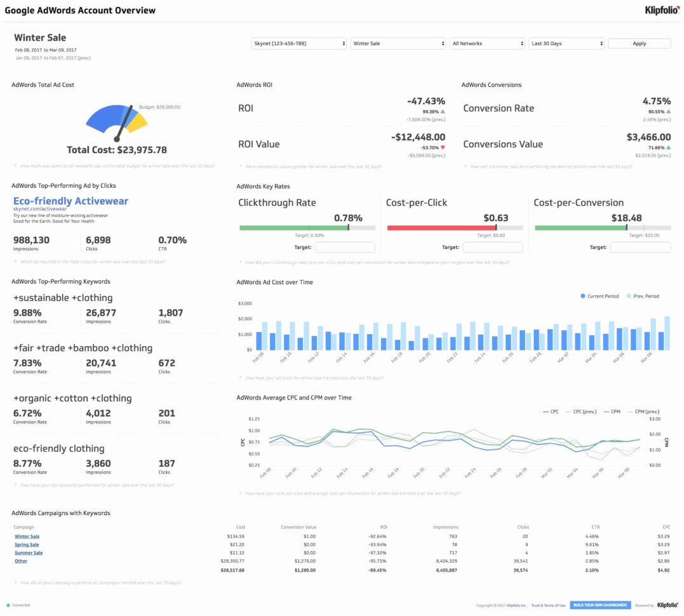This screenshot has width=684, height=616.
Task: Click the green arrow under Conversion Rate
Action: tap(668, 111)
